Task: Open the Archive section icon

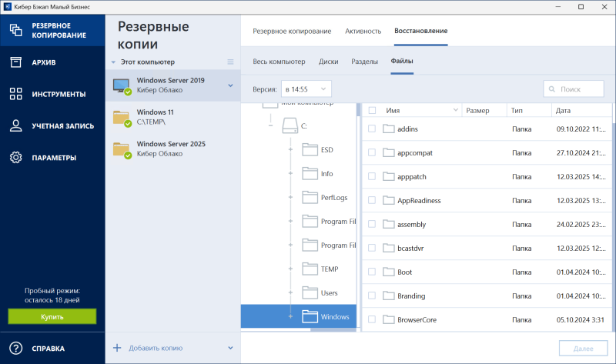Action: (x=15, y=62)
